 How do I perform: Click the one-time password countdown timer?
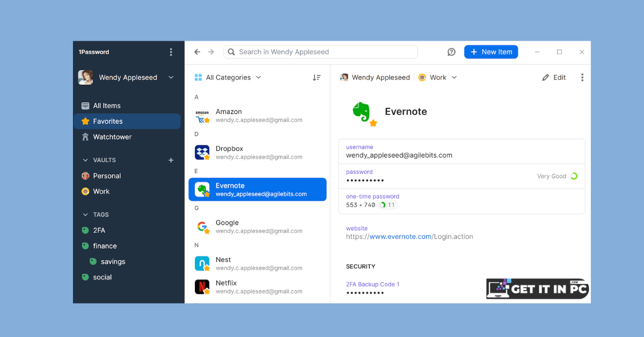click(387, 205)
